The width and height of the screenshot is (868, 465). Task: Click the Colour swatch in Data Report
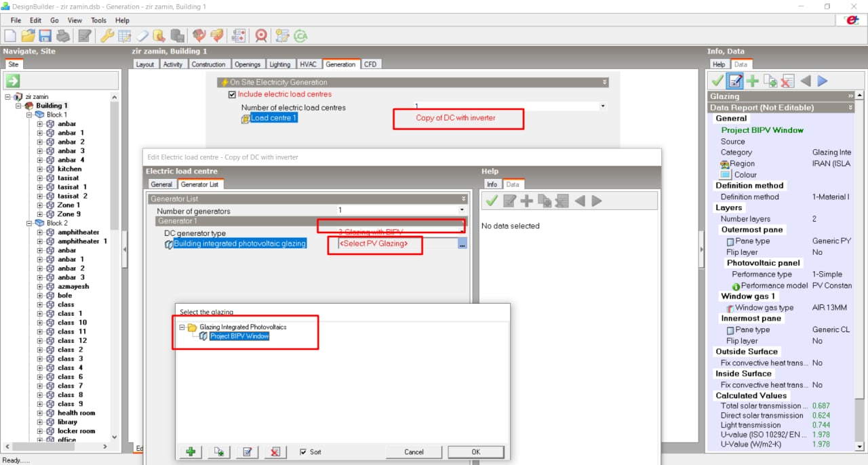pos(725,174)
